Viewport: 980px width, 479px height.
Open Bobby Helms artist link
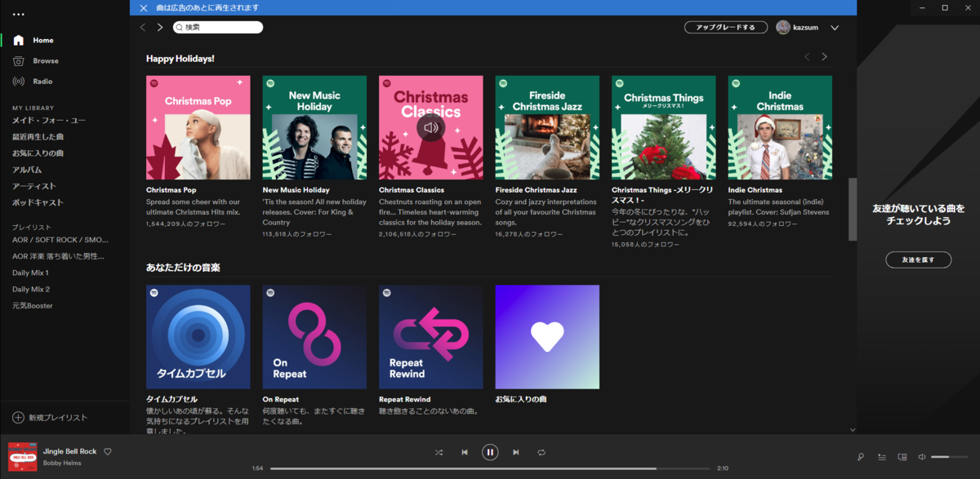pyautogui.click(x=62, y=463)
